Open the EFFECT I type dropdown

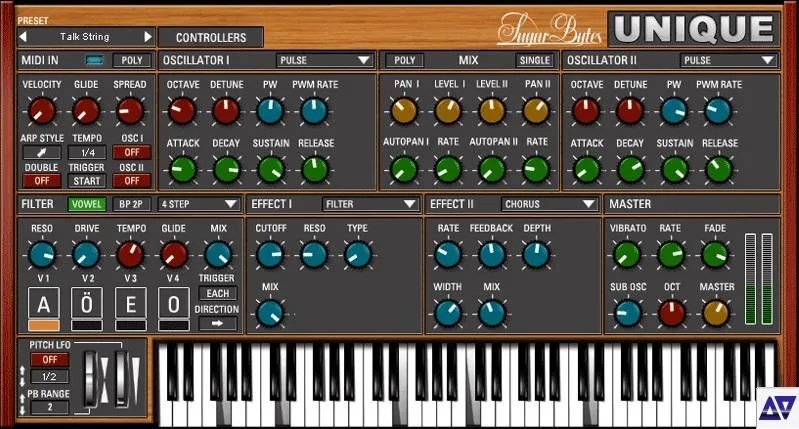pos(370,204)
